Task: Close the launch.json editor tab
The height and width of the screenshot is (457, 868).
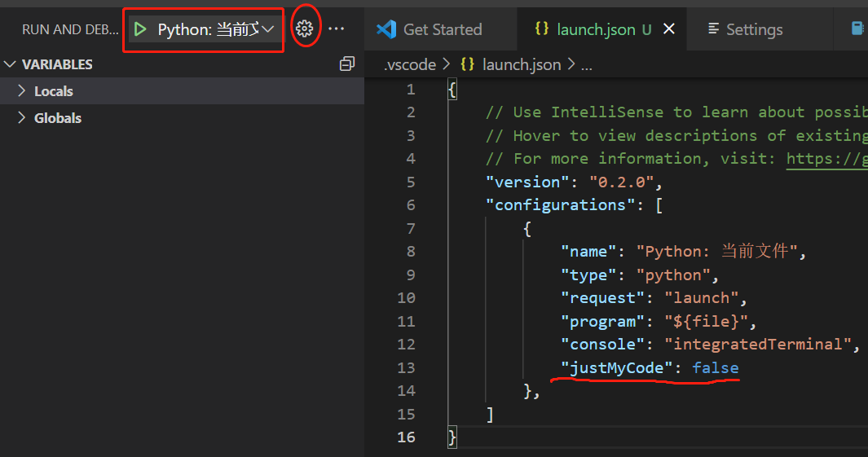Action: click(669, 29)
